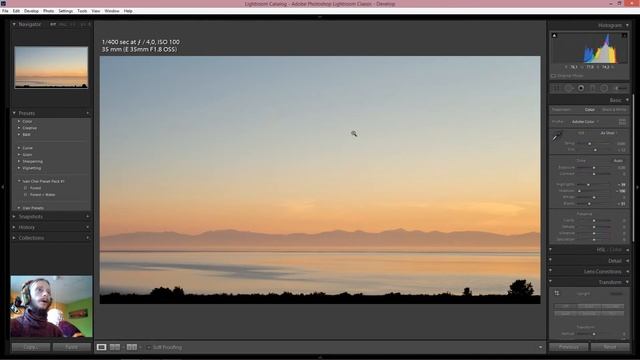The image size is (640, 360).
Task: Adjust the Shadows slider handle
Action: (x=579, y=191)
